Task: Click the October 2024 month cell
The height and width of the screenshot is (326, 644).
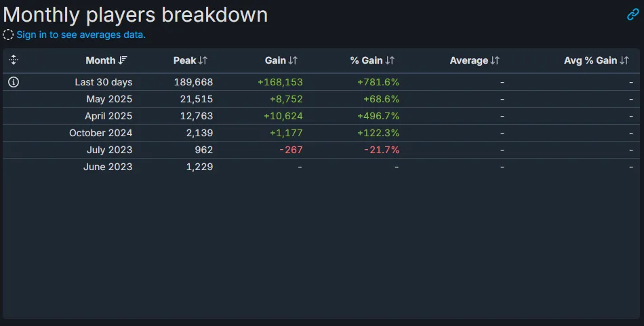Action: pos(101,133)
